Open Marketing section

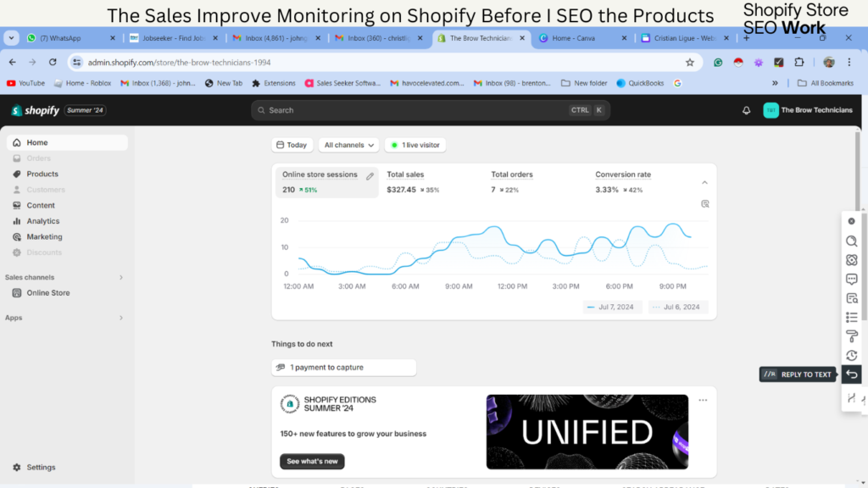click(x=44, y=237)
